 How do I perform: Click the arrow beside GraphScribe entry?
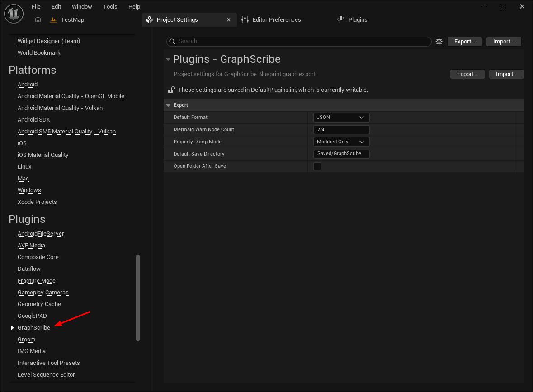[12, 328]
